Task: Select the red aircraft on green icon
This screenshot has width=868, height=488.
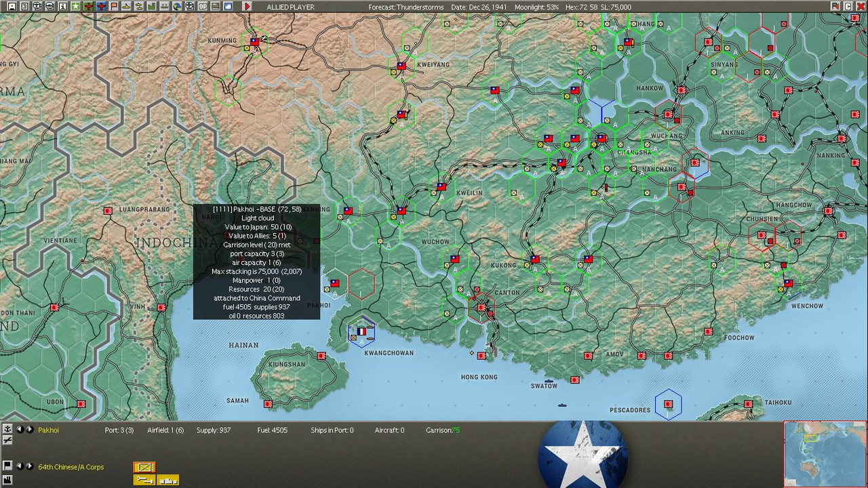Action: [88, 7]
